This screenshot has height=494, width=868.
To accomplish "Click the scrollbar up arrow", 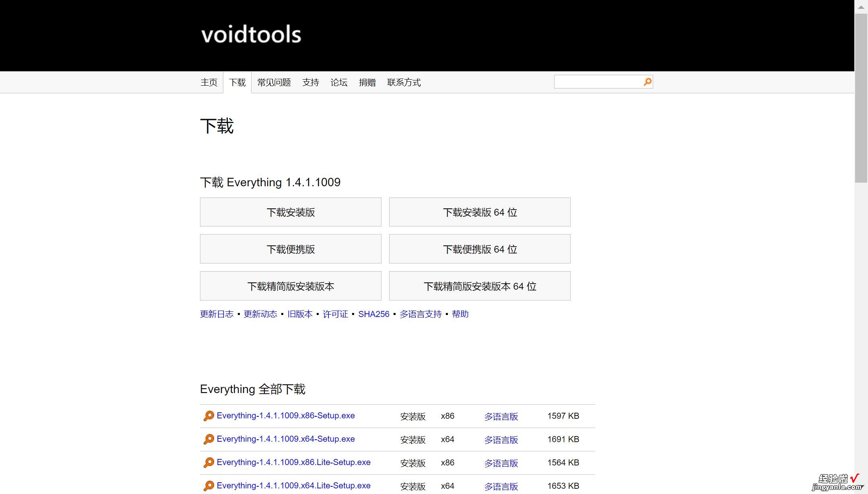I will point(861,7).
